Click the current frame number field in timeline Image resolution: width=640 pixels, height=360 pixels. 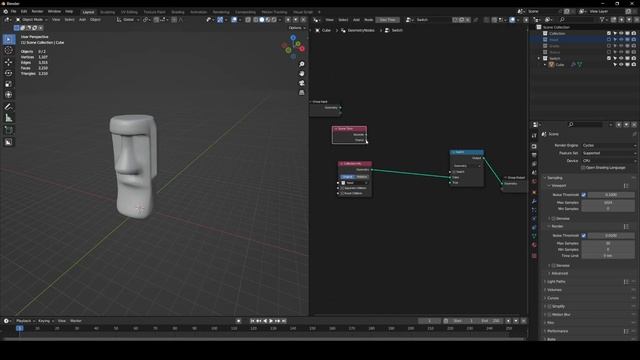[x=429, y=321]
